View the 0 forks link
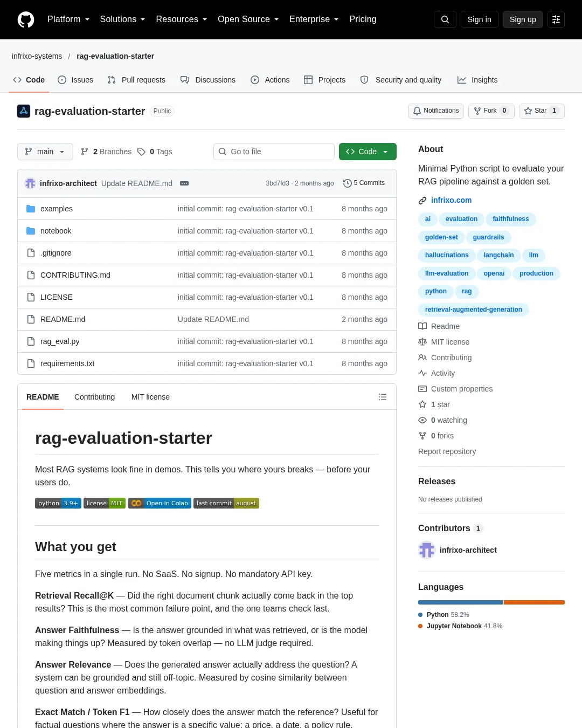This screenshot has height=728, width=582. point(436,436)
